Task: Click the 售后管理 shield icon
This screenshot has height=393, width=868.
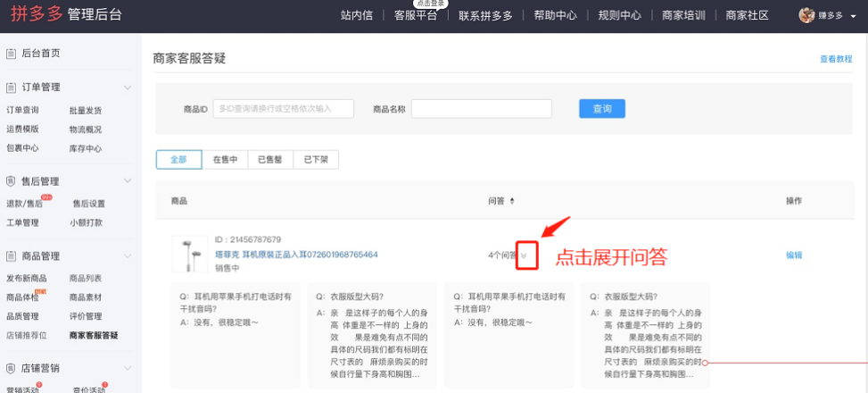Action: click(x=11, y=181)
